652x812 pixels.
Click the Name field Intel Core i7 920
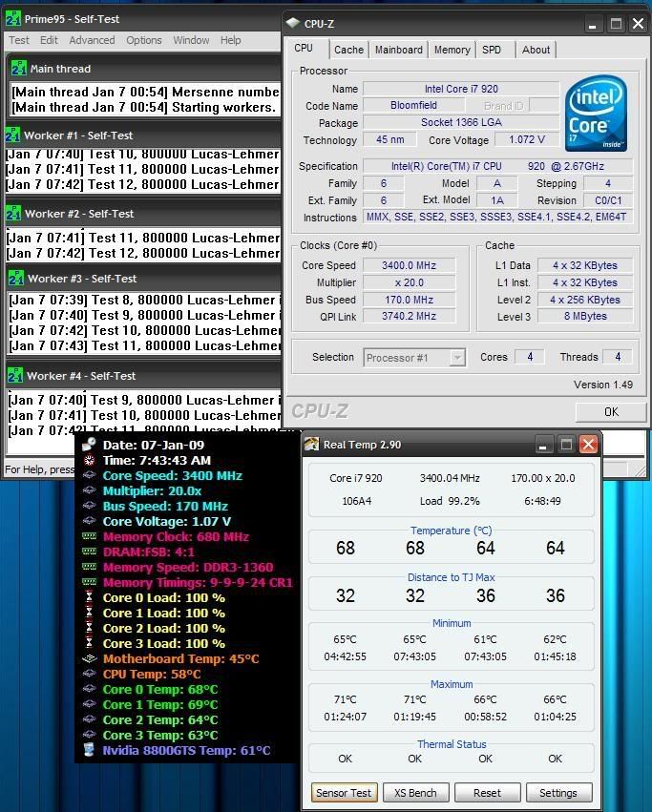pos(461,89)
